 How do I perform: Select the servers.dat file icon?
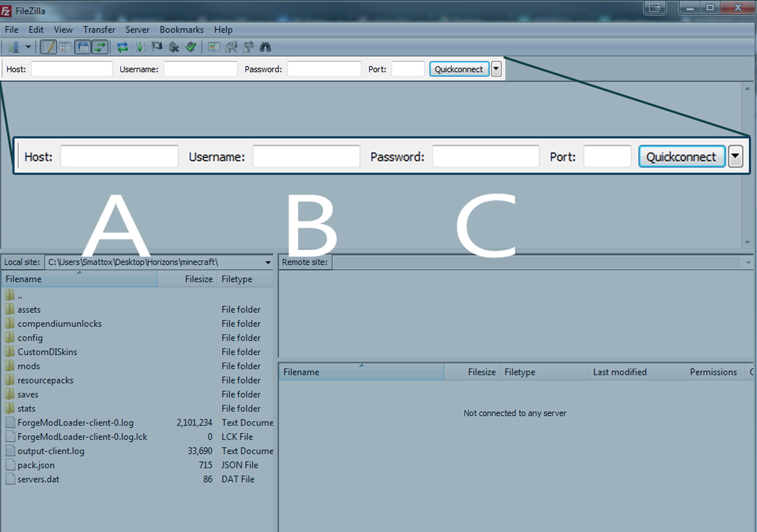[x=10, y=479]
